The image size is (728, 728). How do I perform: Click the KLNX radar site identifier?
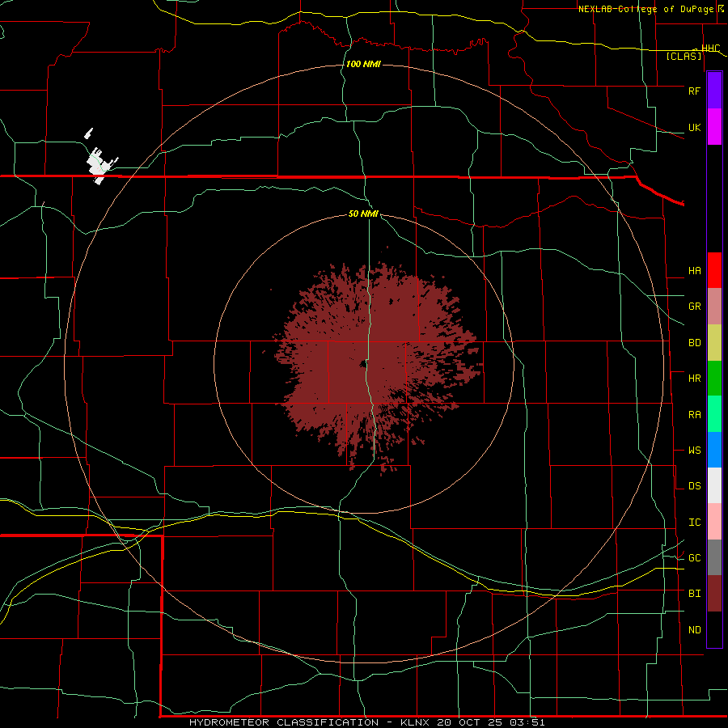pyautogui.click(x=415, y=722)
